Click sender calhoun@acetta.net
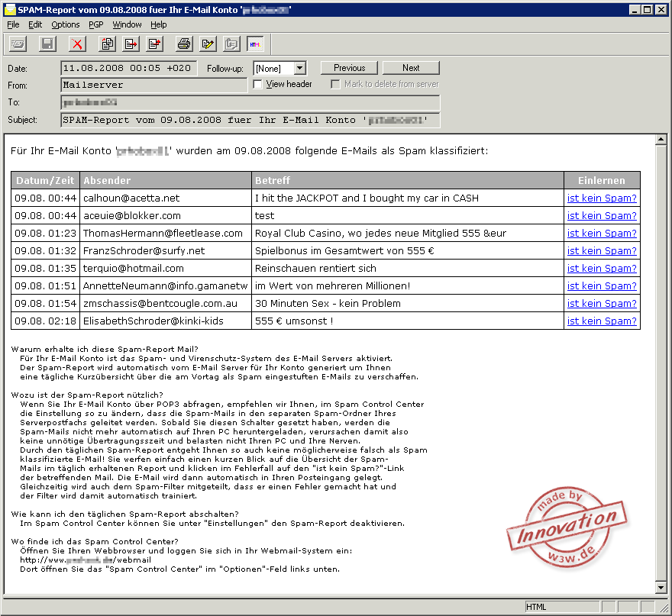672x616 pixels. point(131,198)
